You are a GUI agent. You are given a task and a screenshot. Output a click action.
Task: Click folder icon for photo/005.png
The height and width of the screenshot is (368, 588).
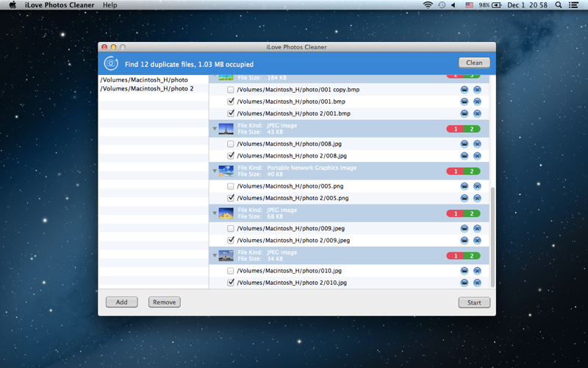[465, 186]
